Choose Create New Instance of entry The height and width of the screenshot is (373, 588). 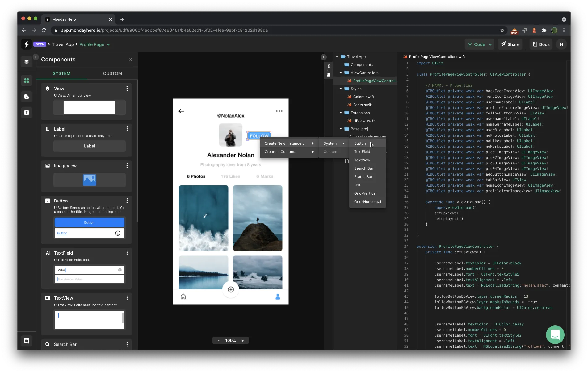(289, 143)
